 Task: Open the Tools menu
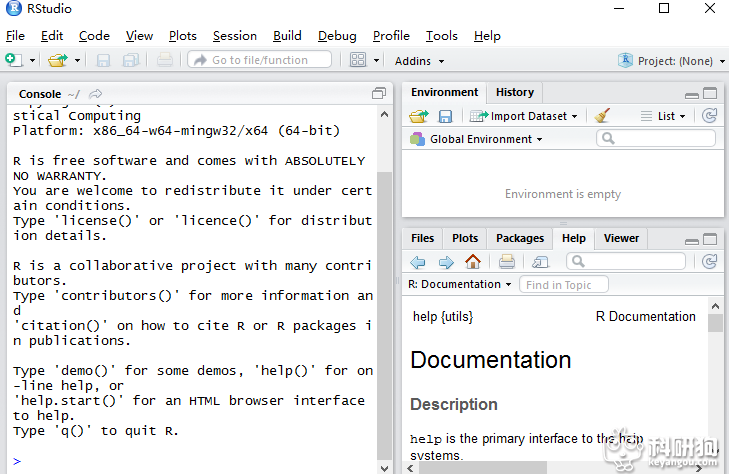(442, 36)
